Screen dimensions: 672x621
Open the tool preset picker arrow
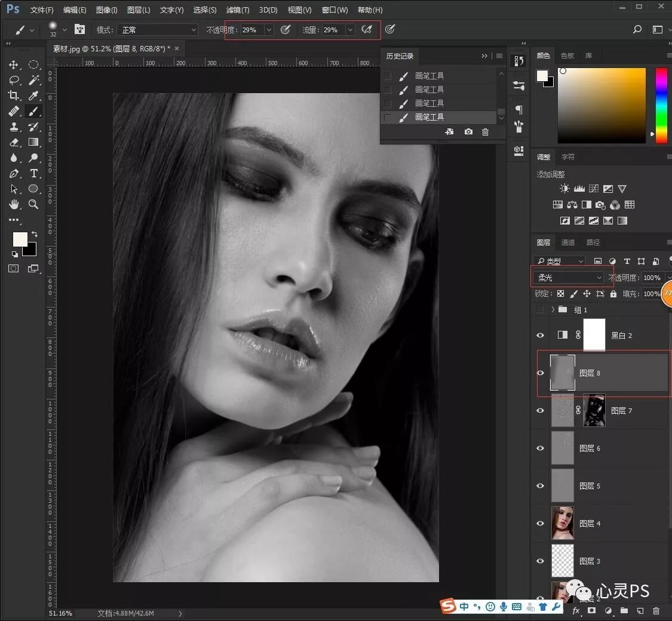pos(32,30)
